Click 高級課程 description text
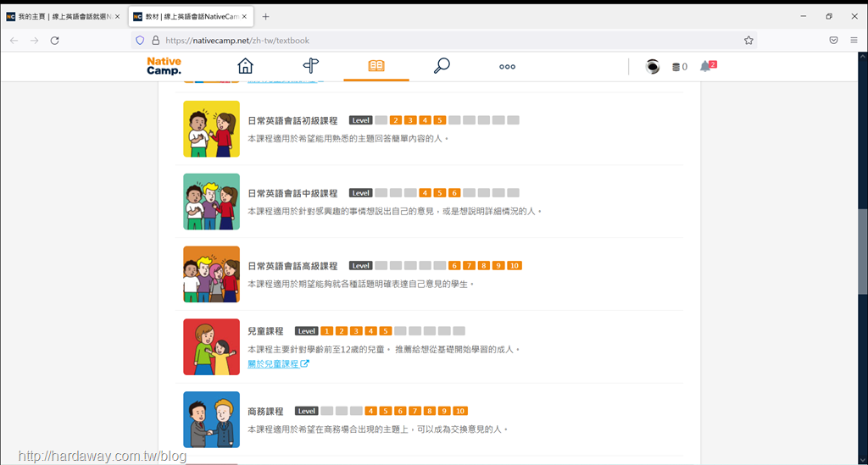 point(360,285)
